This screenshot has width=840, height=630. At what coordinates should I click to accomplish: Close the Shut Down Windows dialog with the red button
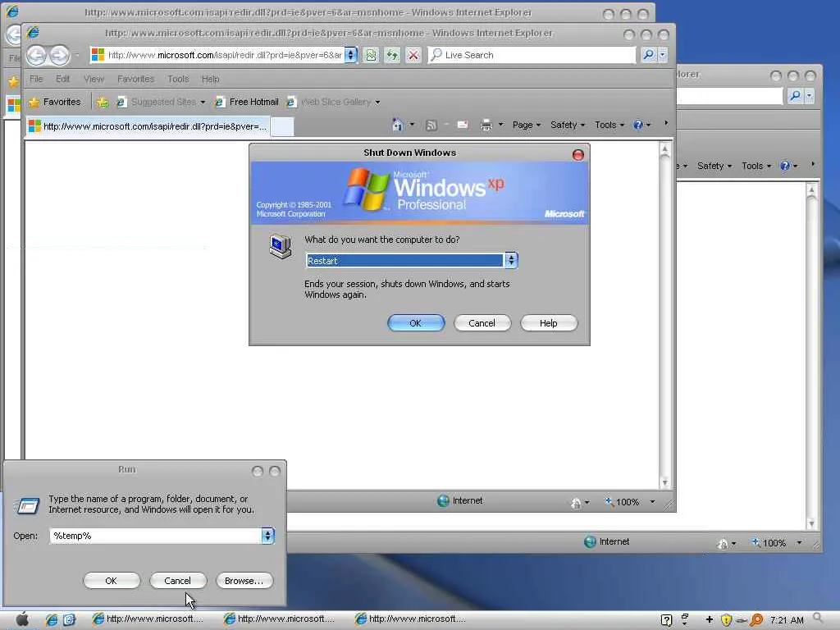(578, 155)
